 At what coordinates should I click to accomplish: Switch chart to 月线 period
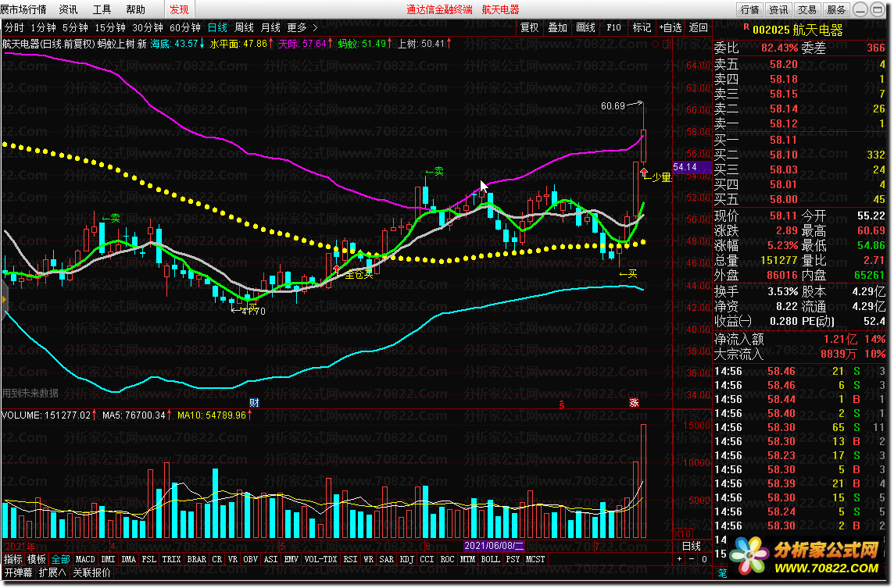pyautogui.click(x=270, y=27)
